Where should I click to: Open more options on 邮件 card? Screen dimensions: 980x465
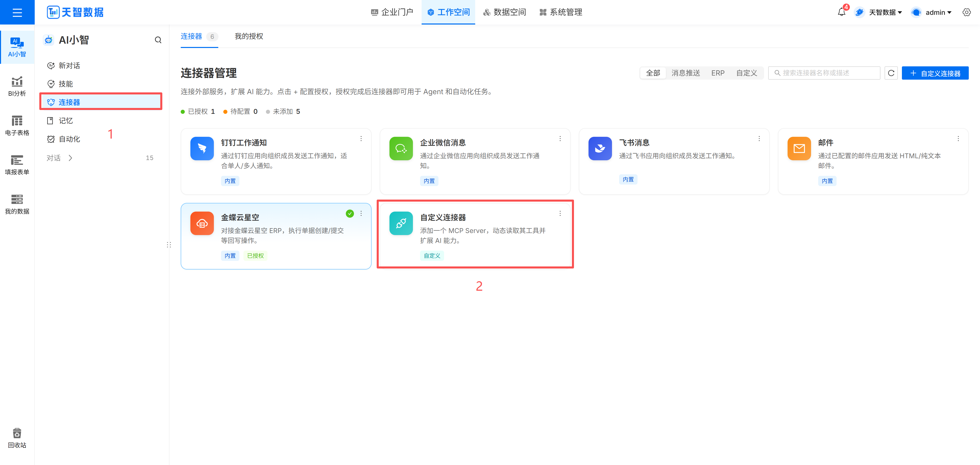pyautogui.click(x=958, y=139)
